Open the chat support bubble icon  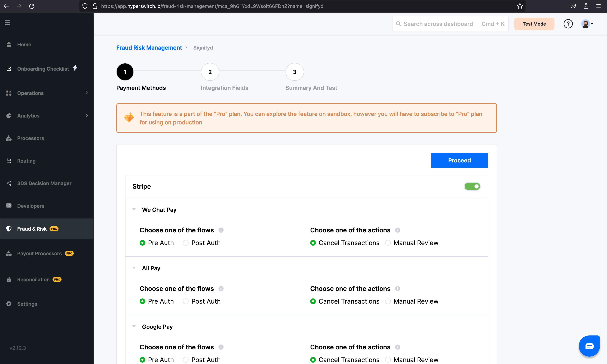(589, 346)
